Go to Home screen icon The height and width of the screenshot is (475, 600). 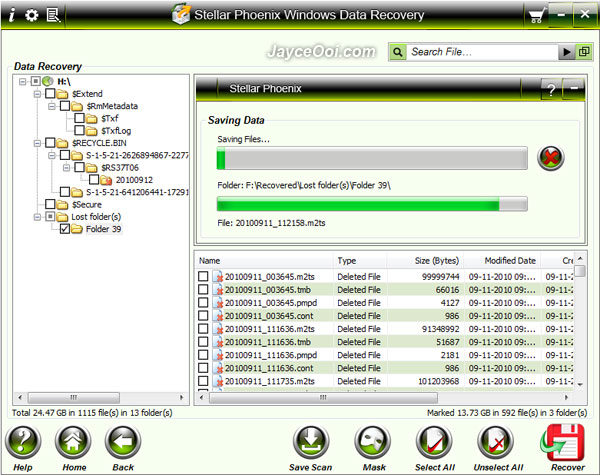click(73, 442)
